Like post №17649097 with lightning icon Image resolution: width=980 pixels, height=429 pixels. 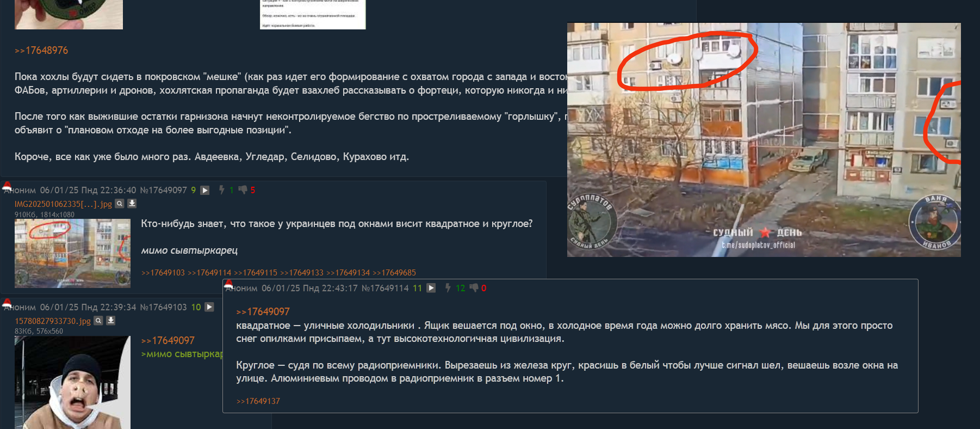(x=221, y=190)
